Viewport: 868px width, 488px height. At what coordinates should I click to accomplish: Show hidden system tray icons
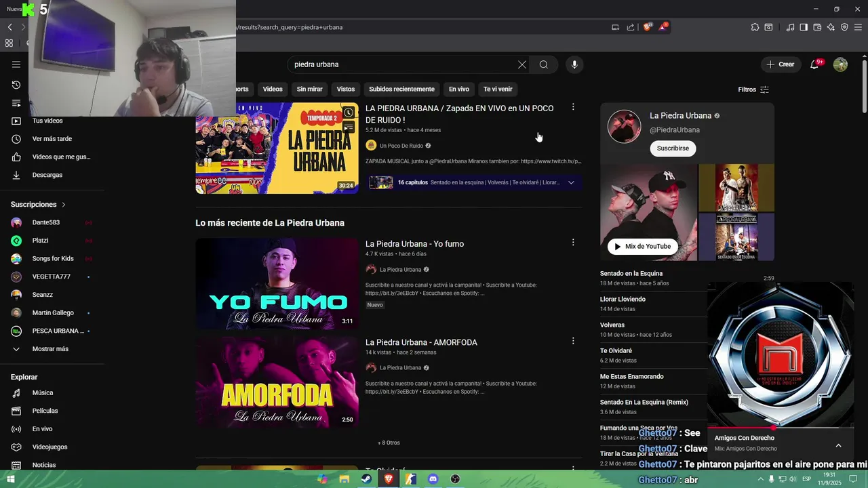(x=759, y=479)
